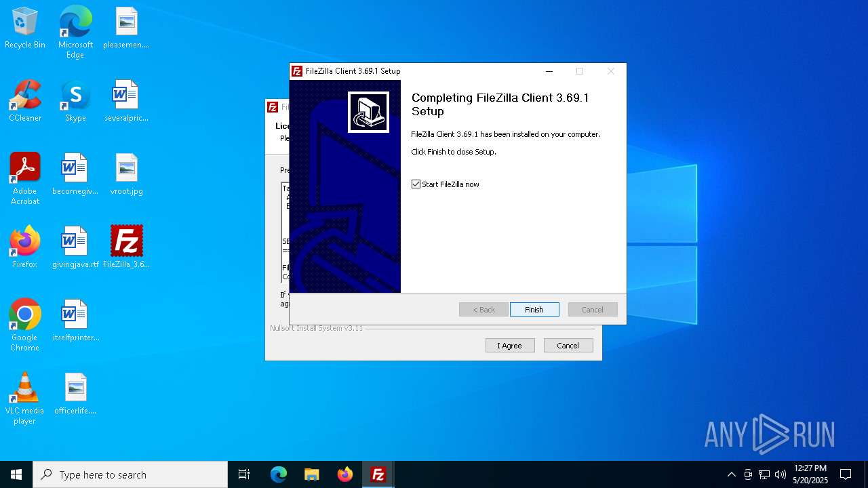Launch Edge from the taskbar
This screenshot has width=868, height=488.
pyautogui.click(x=279, y=474)
